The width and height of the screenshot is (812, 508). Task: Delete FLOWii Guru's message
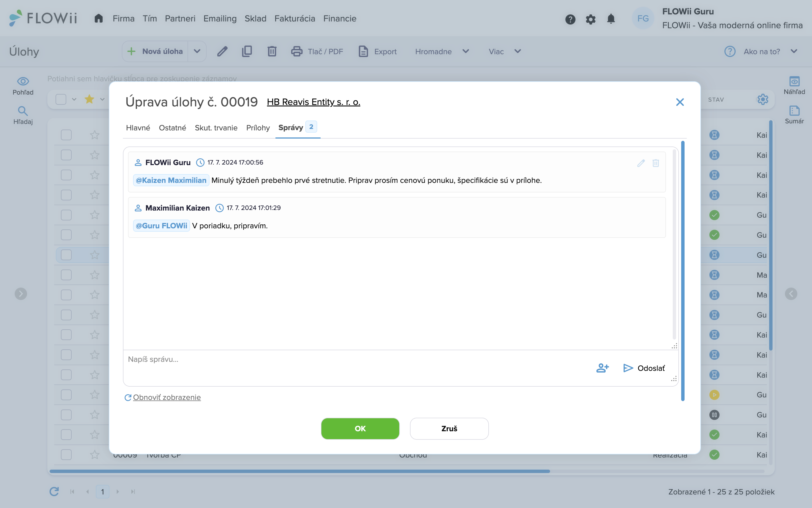pyautogui.click(x=656, y=163)
